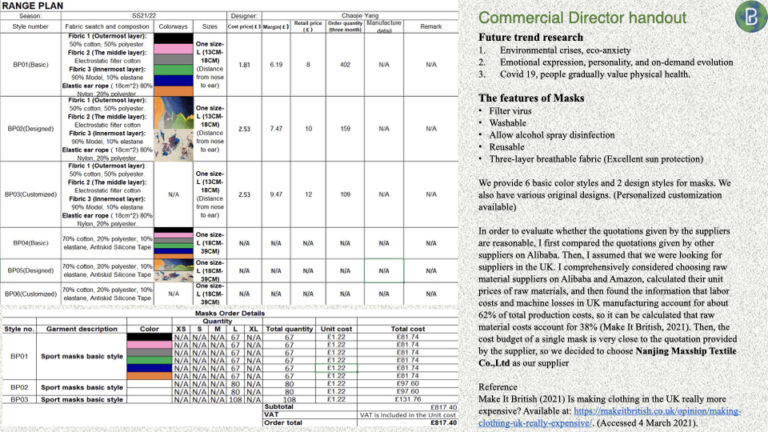Click the 'Total quantity' column header

point(289,329)
